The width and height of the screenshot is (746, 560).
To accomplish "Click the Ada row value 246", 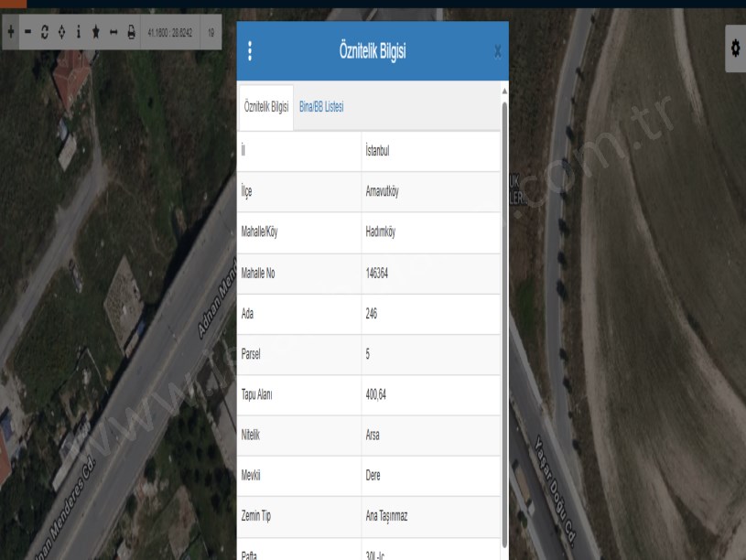I will (372, 314).
